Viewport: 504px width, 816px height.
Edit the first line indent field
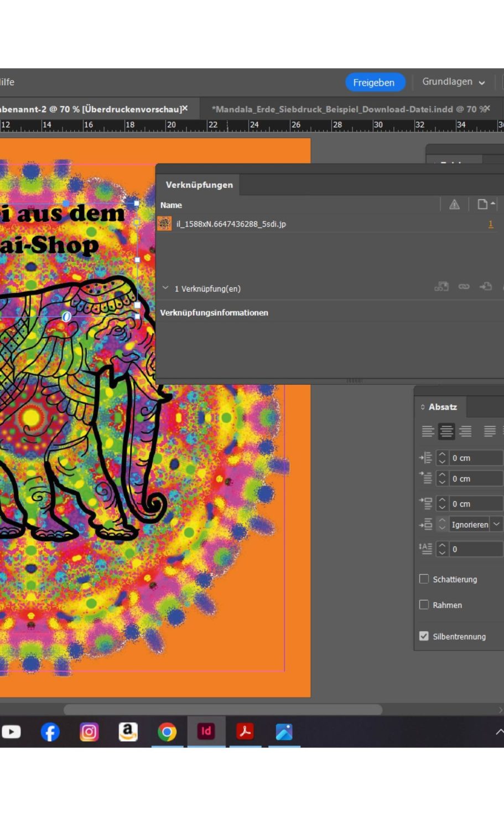pyautogui.click(x=476, y=478)
